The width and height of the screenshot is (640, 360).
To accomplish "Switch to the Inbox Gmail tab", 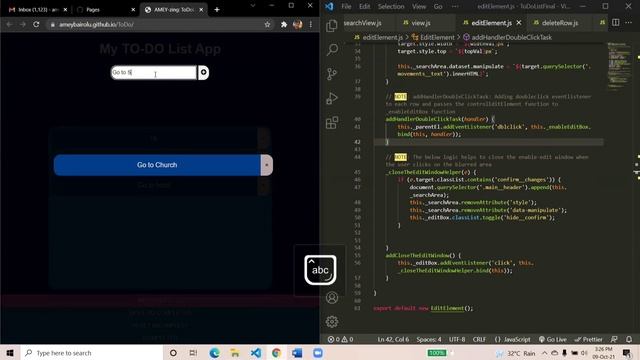I will pyautogui.click(x=38, y=9).
